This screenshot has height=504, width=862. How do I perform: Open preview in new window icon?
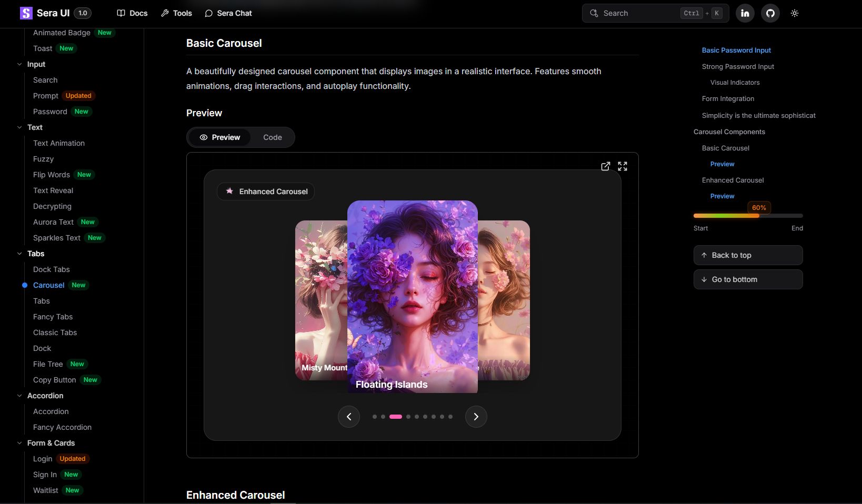(606, 166)
